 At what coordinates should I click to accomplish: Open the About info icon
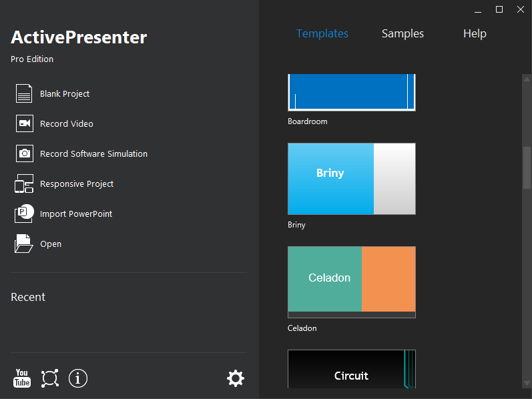[x=78, y=378]
